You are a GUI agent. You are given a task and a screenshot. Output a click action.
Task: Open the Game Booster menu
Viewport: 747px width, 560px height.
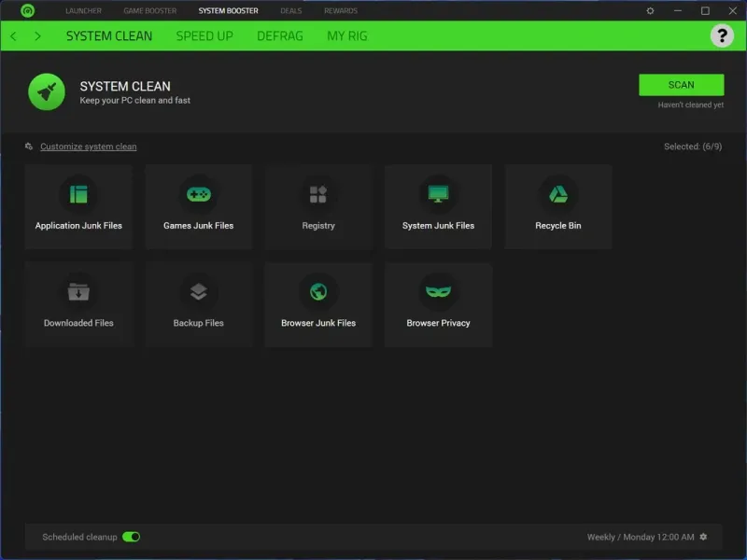[149, 11]
